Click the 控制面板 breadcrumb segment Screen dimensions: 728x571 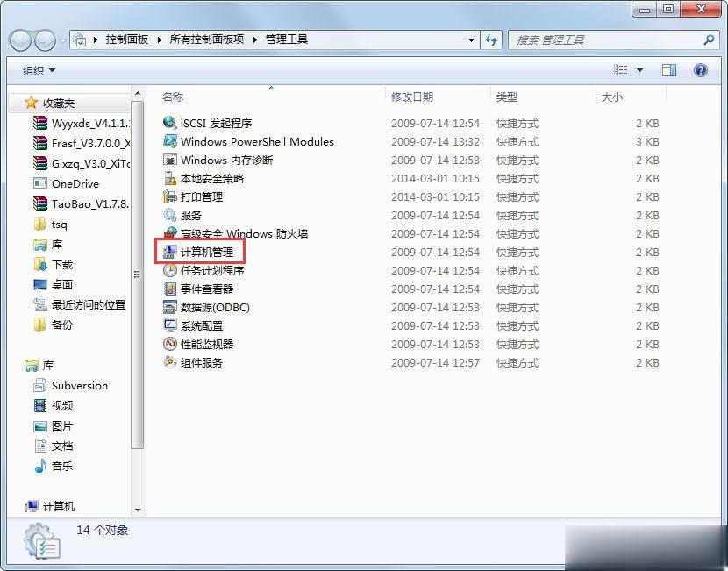(x=127, y=39)
